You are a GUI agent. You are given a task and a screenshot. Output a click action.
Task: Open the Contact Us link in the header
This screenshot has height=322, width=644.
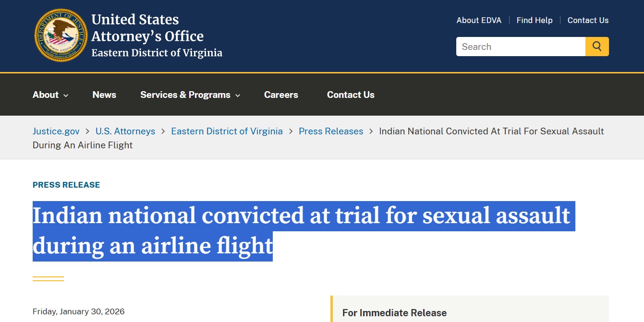(588, 20)
